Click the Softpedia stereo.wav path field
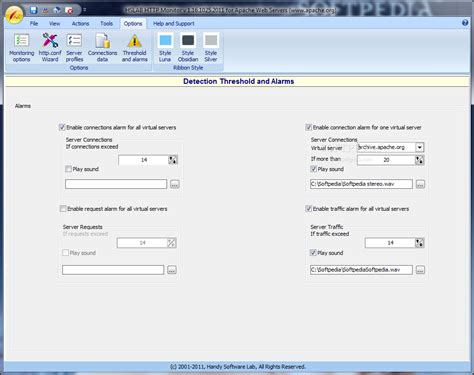Viewport: 474px width, 375px height. [x=361, y=184]
